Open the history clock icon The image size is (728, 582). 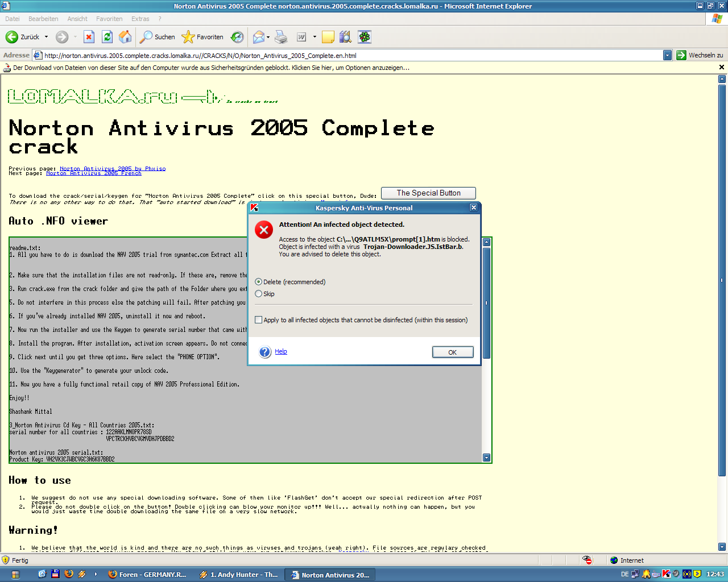237,37
